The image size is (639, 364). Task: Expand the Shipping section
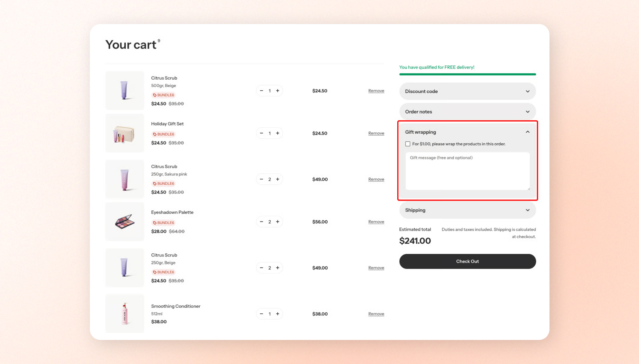pyautogui.click(x=467, y=210)
